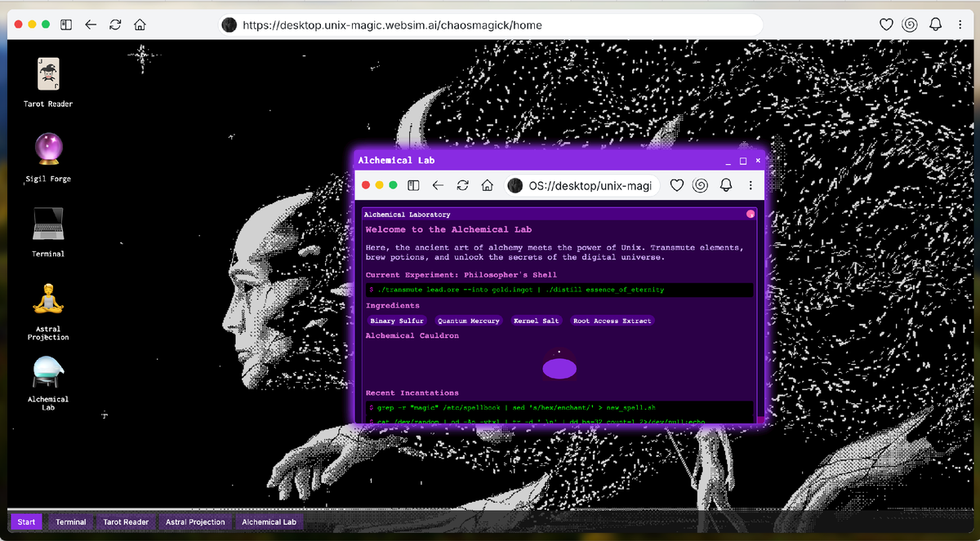Click the spiral icon in outer browser toolbar

coord(910,24)
